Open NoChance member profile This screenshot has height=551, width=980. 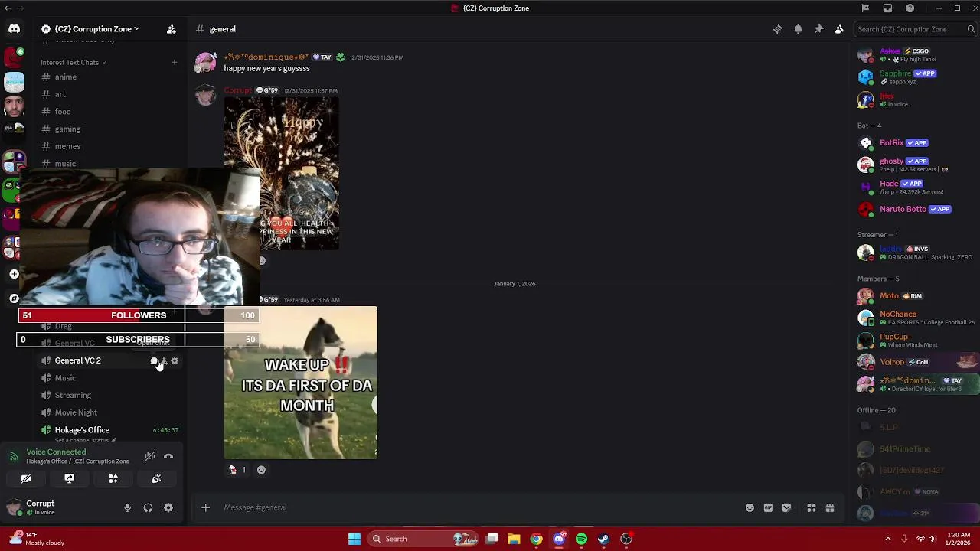pyautogui.click(x=914, y=318)
